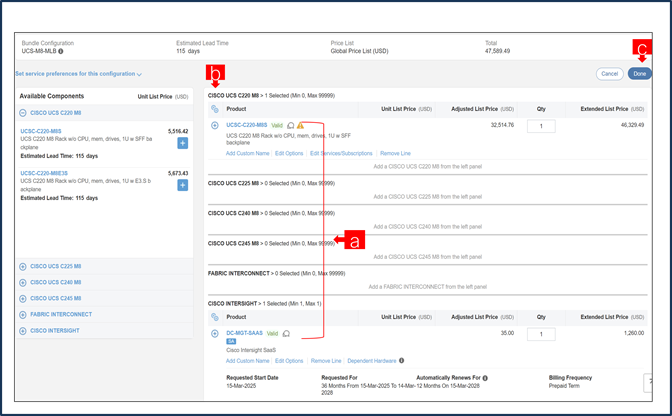Click Edit Options for DC-MGT-SAAS
The height and width of the screenshot is (416, 672).
[x=289, y=361]
